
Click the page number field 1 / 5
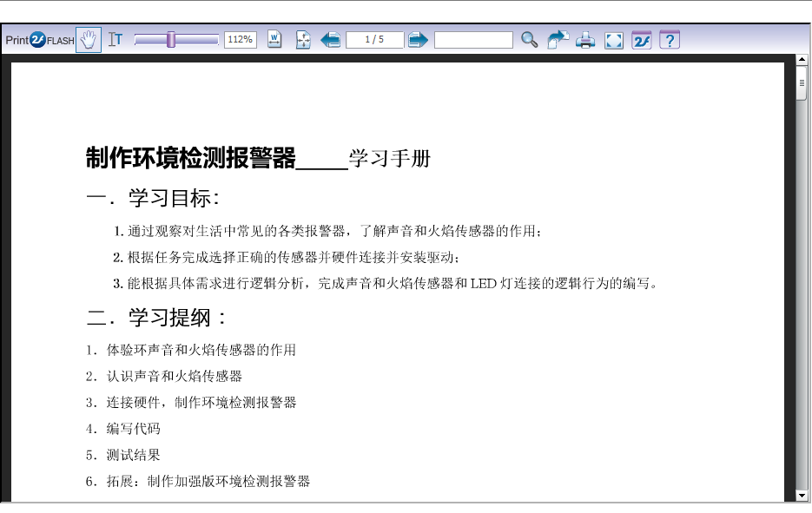(374, 40)
